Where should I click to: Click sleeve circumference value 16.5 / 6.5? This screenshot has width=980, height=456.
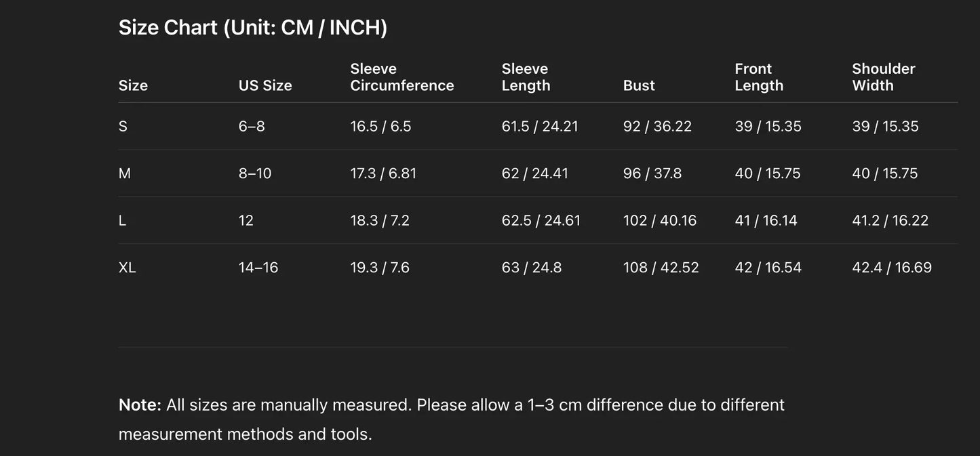(x=380, y=126)
